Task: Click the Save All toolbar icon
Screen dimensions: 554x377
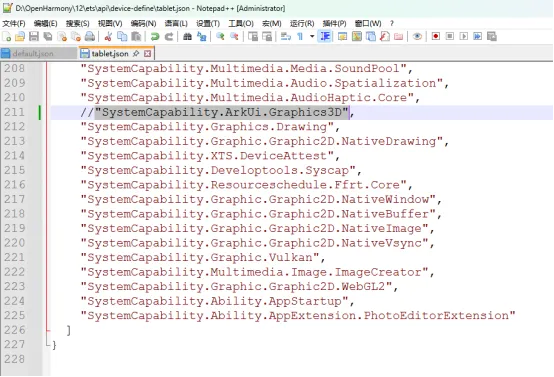Action: 48,36
